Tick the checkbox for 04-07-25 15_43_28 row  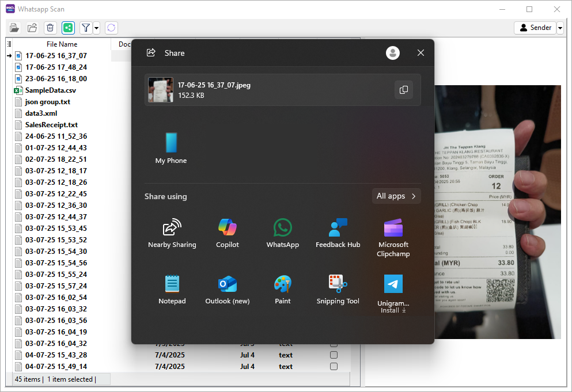(334, 355)
